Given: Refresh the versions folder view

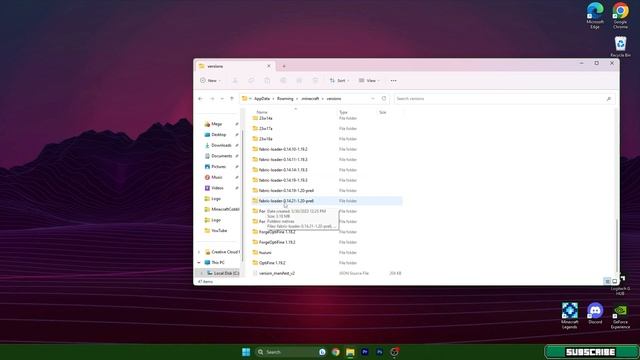Looking at the screenshot, I should 384,98.
